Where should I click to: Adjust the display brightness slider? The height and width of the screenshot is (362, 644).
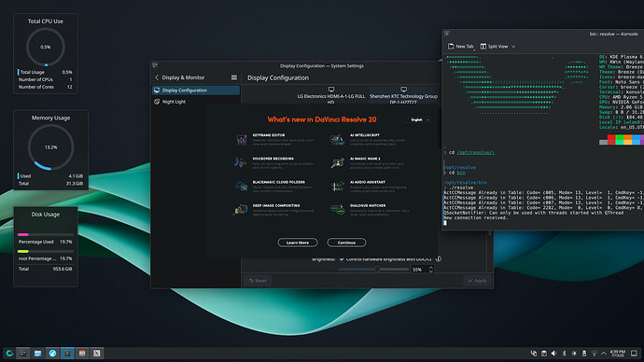coord(373,270)
